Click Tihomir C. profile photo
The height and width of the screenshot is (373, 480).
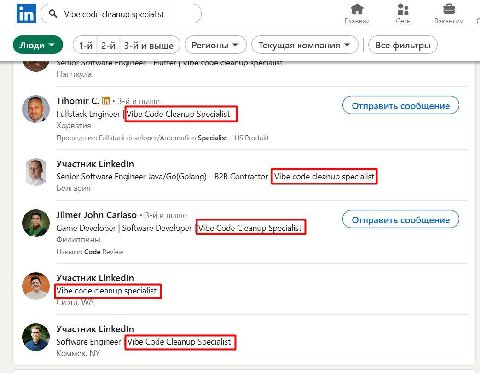coord(36,109)
